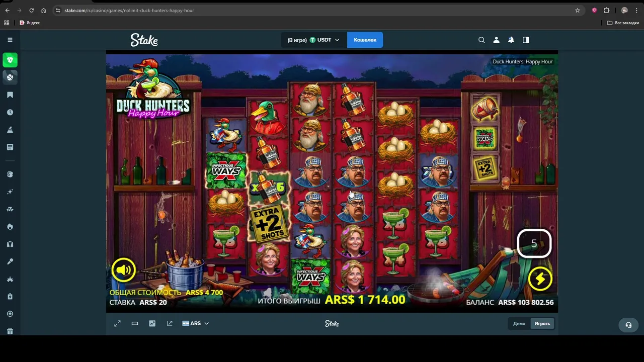Open the Яндекс bookmark in bookmarks bar
Viewport: 644px width, 362px height.
pyautogui.click(x=30, y=23)
